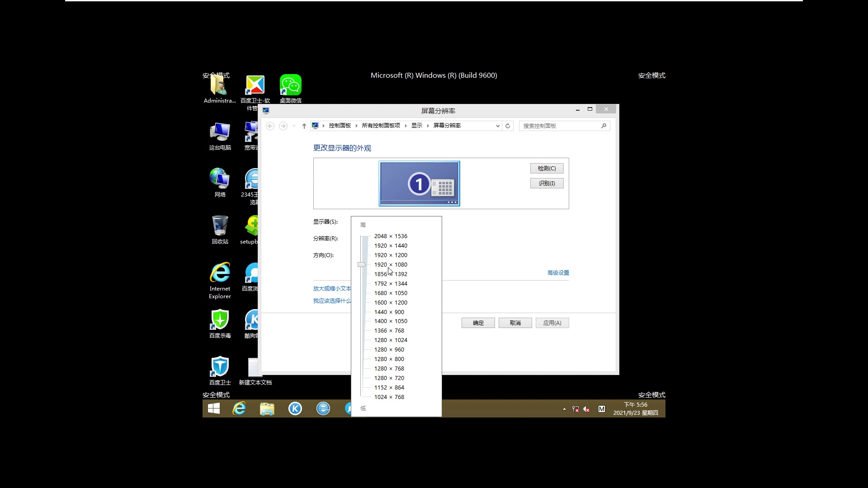This screenshot has height=488, width=868.
Task: Navigate to 控制面板 in the breadcrumb
Action: click(340, 126)
